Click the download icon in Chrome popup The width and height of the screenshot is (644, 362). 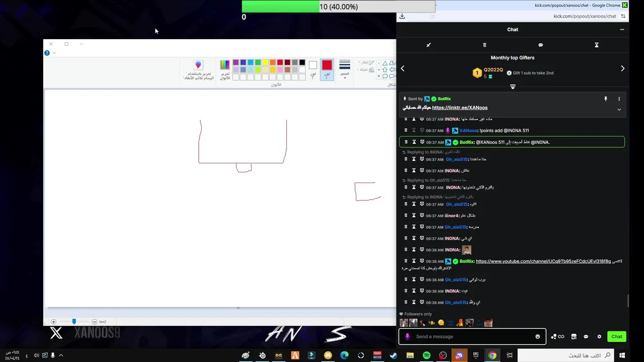coord(402,16)
